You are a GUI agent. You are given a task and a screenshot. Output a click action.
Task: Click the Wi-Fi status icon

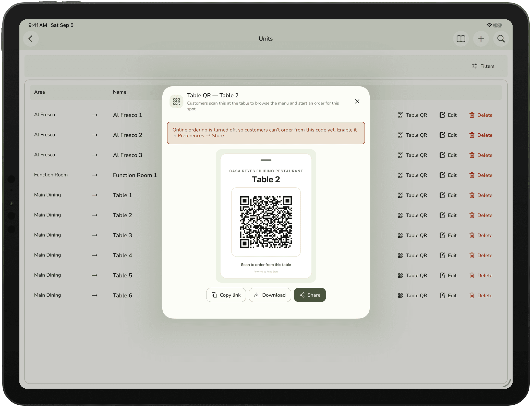coord(489,25)
